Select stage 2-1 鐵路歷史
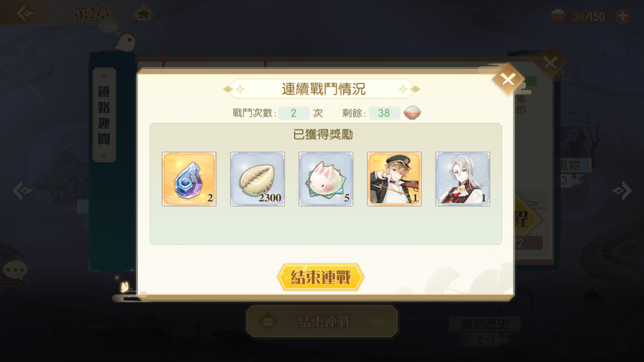The image size is (644, 362). (x=485, y=331)
